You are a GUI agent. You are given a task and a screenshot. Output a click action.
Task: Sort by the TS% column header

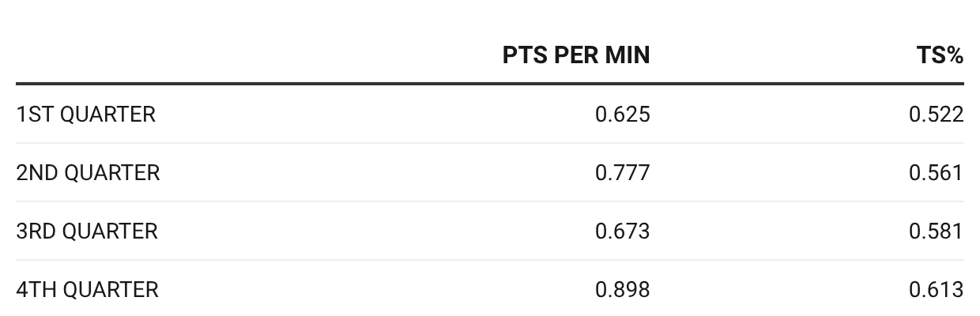(940, 55)
